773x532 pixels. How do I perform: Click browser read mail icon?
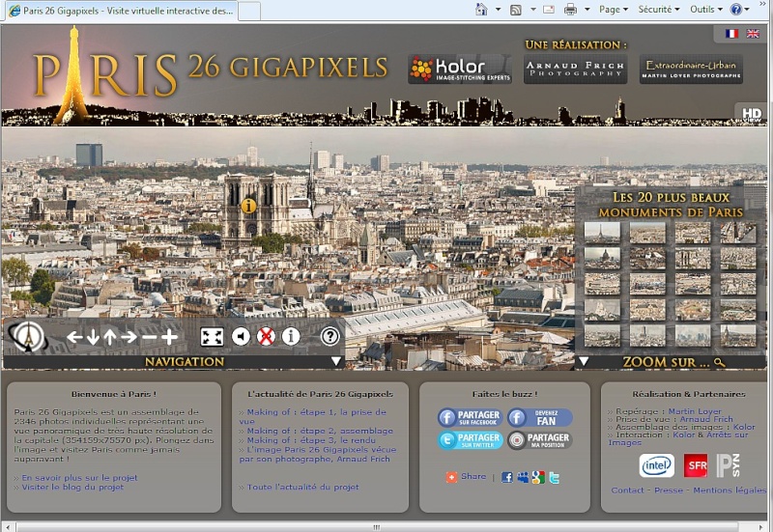[549, 10]
